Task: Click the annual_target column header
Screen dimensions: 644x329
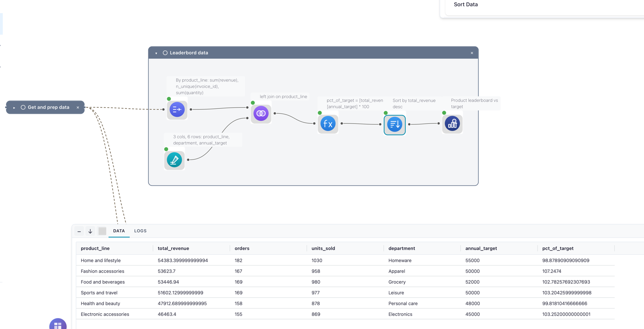Action: pyautogui.click(x=481, y=248)
